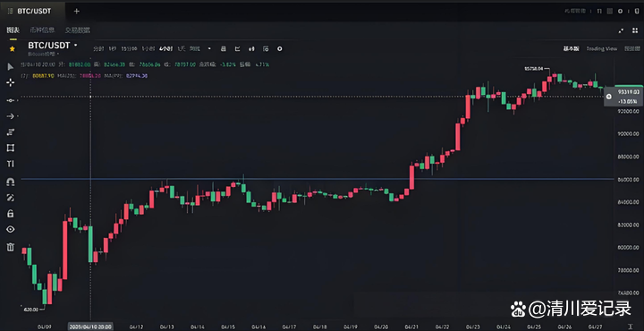Select the 分时 interval
The image size is (644, 331).
coord(98,49)
